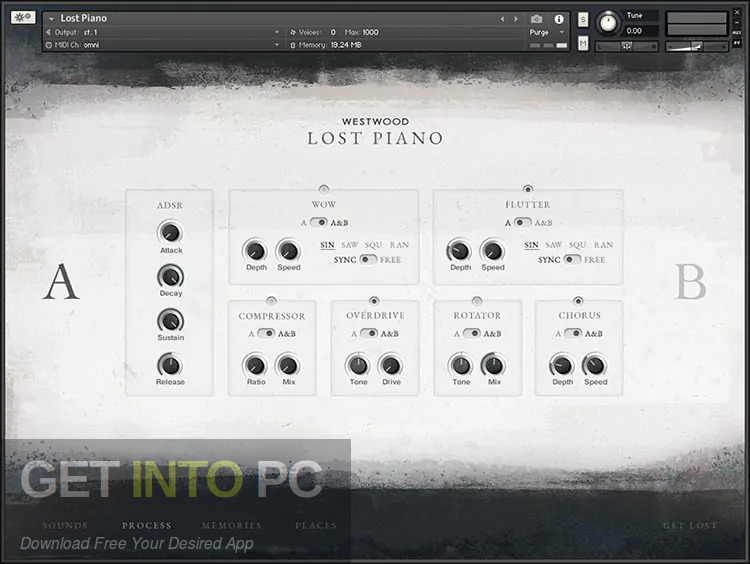The height and width of the screenshot is (564, 750).
Task: Turn the ROTATOR Mix knob
Action: point(494,365)
